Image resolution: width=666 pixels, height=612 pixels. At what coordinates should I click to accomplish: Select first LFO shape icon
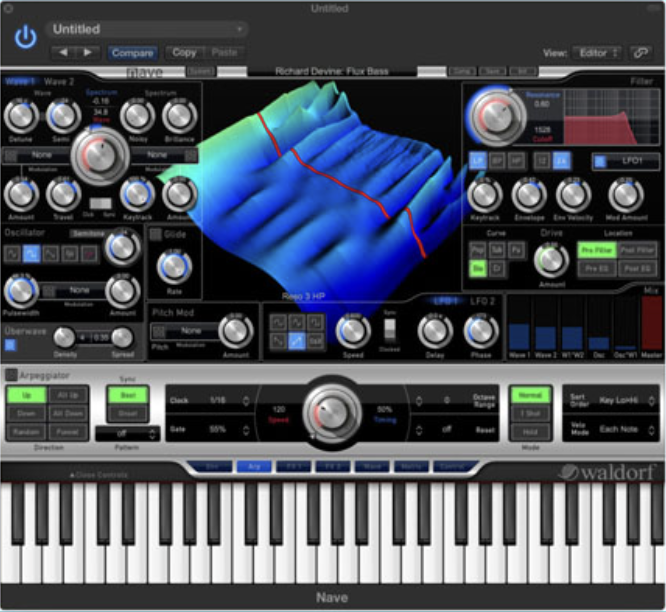pyautogui.click(x=278, y=322)
